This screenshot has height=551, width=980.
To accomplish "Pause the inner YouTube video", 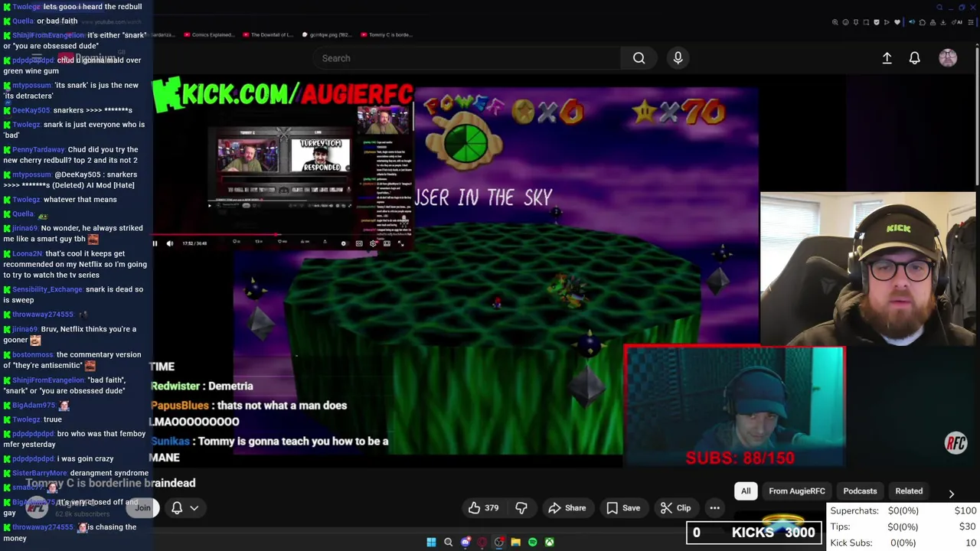I will coord(155,243).
